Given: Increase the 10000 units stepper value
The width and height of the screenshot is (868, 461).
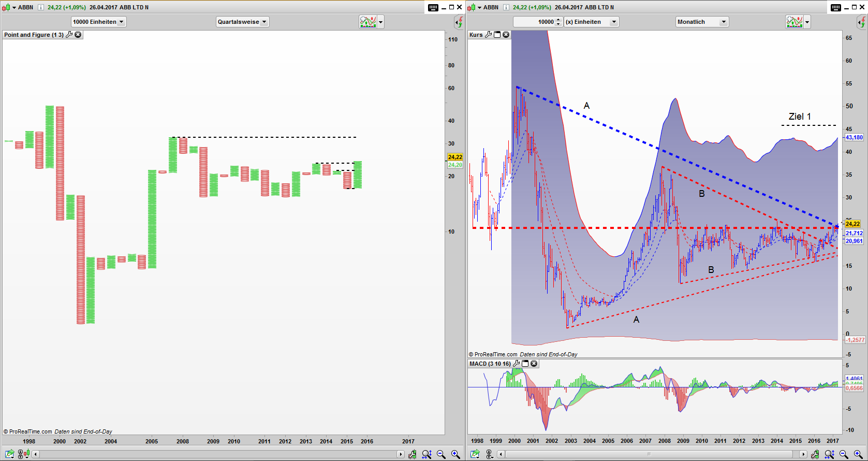Looking at the screenshot, I should coord(558,20).
